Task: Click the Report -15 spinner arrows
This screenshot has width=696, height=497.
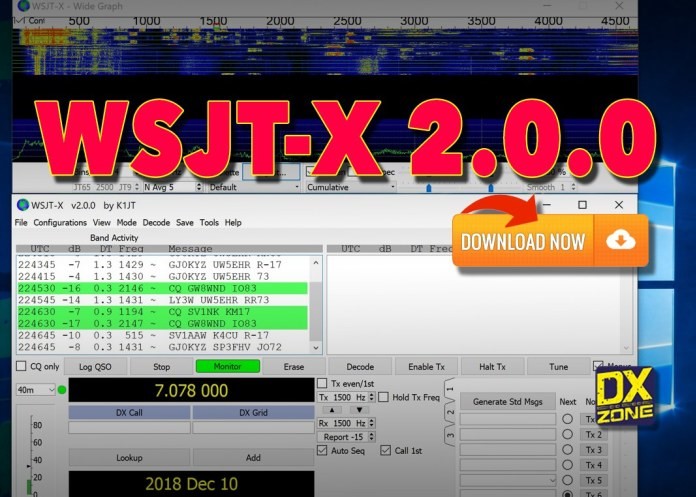Action: (372, 437)
